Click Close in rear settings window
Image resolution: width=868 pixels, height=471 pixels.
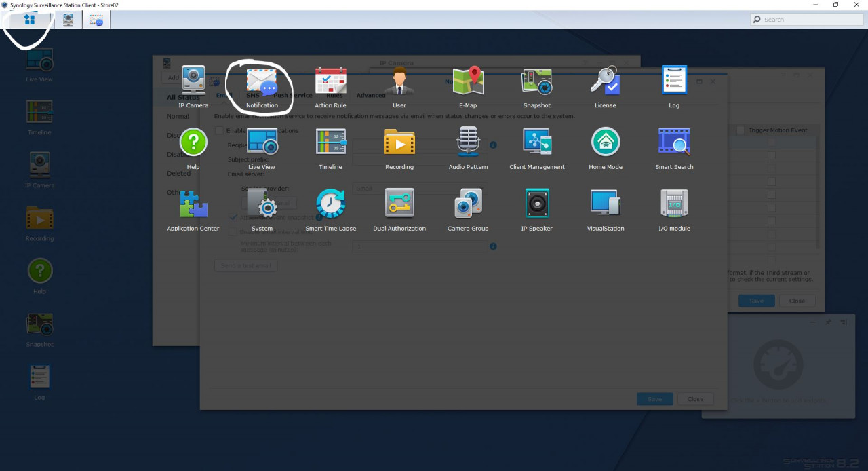pyautogui.click(x=797, y=301)
